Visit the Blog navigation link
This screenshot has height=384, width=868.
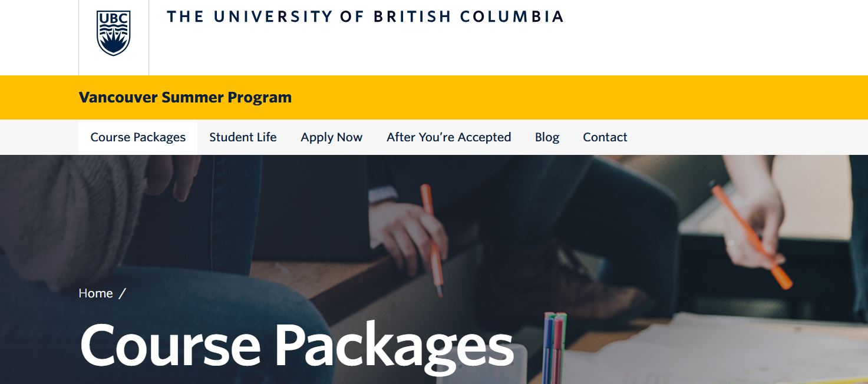[x=547, y=137]
